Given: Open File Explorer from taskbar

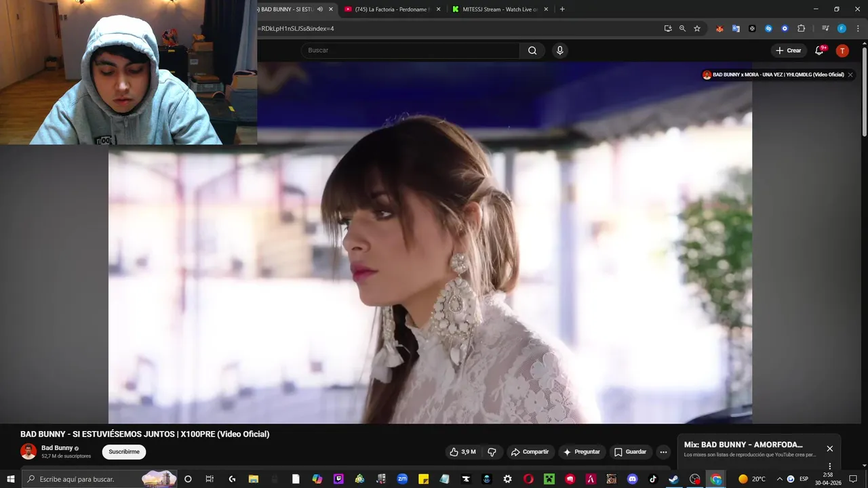Looking at the screenshot, I should coord(253,479).
